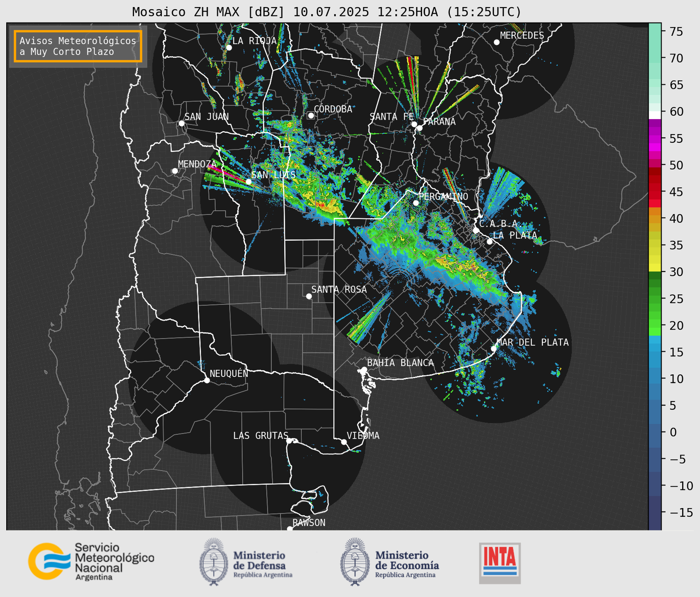This screenshot has width=700, height=597.
Task: Click the CÓRDOBA map label
Action: click(x=333, y=109)
